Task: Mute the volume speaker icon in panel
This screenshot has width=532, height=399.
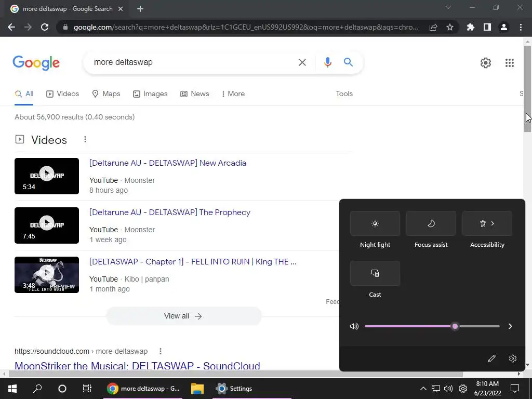Action: 354,326
